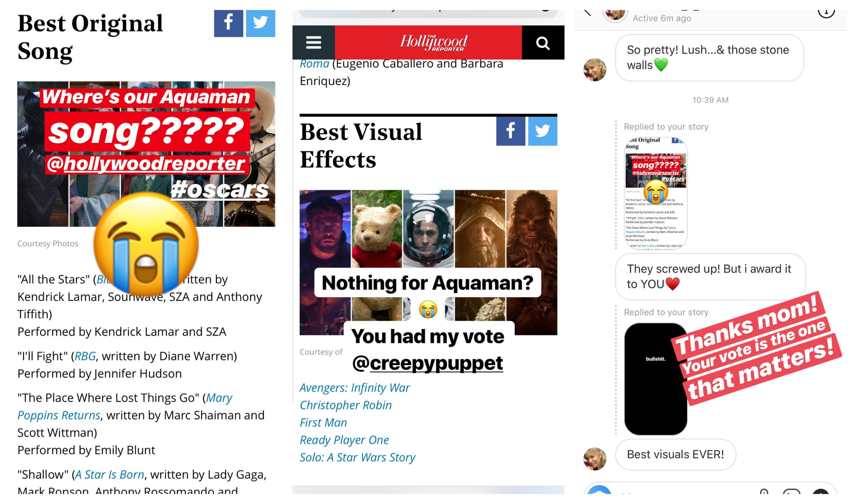Share Best Original Song on Twitter
The width and height of the screenshot is (857, 504).
(x=260, y=23)
